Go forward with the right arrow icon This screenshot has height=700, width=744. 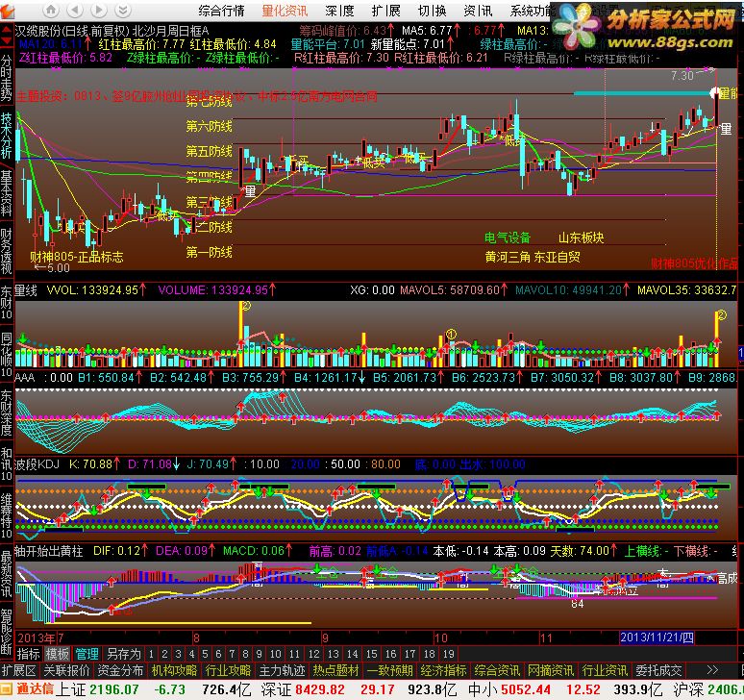pyautogui.click(x=99, y=10)
